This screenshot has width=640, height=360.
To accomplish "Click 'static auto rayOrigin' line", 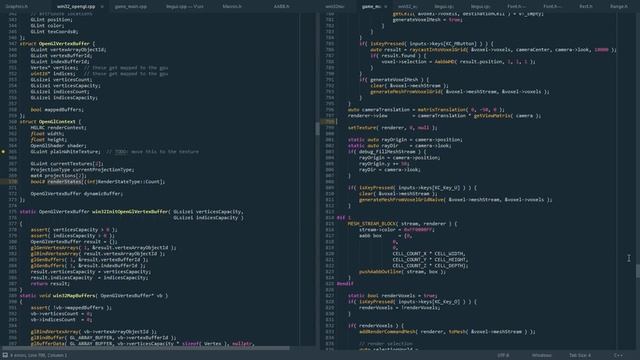I will pyautogui.click(x=405, y=140).
